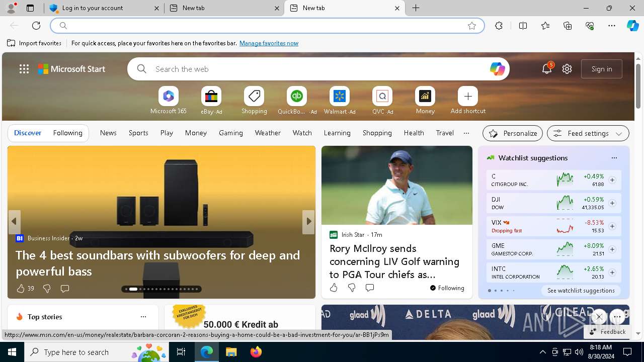Show next carousel story
644x362 pixels.
coord(308,222)
